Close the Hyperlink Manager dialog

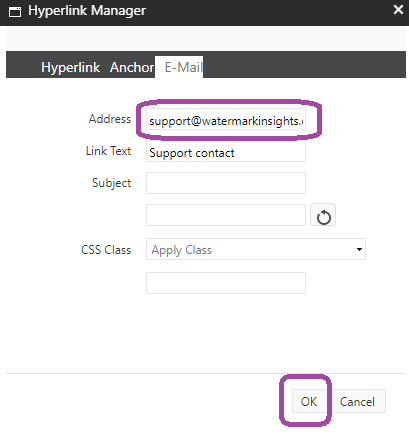[x=398, y=9]
